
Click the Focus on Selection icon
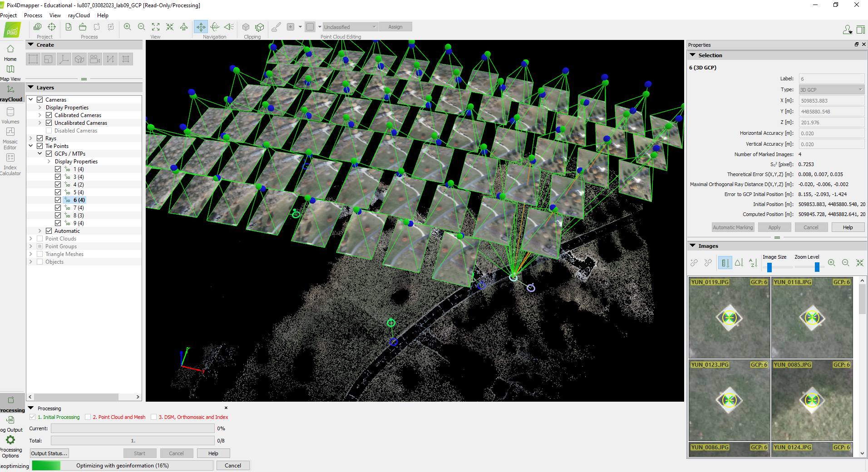click(x=170, y=27)
